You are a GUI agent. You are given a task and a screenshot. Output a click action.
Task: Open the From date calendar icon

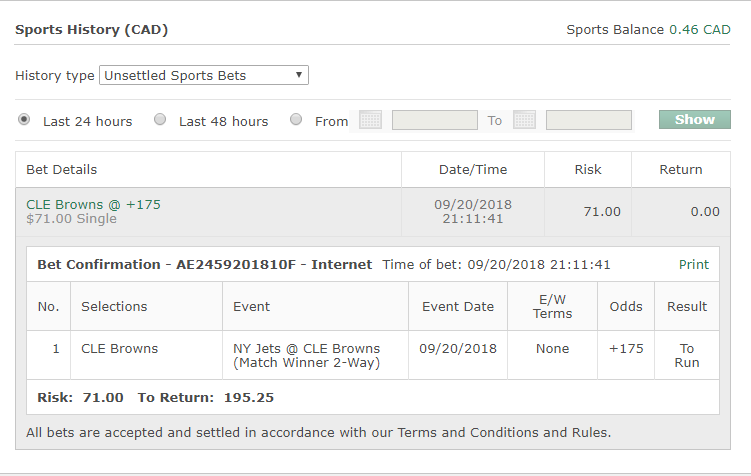point(370,120)
